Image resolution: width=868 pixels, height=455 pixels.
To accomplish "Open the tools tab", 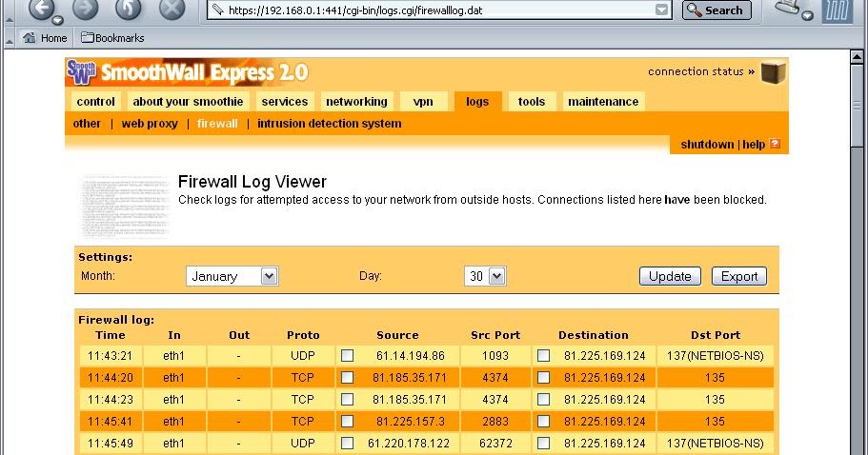I will tap(532, 101).
